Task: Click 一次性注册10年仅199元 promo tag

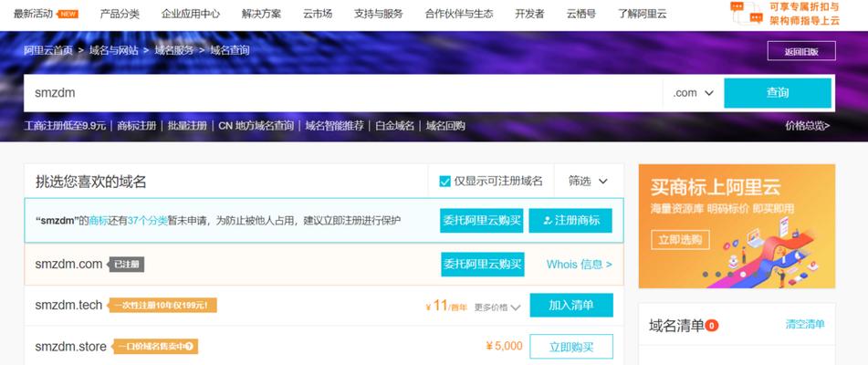Action: [x=162, y=306]
